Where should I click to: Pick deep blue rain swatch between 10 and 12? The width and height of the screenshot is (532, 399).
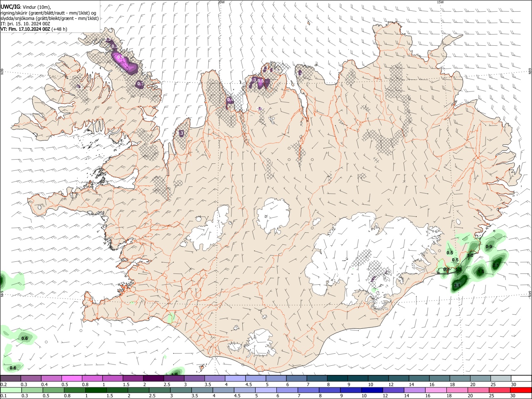point(372,390)
